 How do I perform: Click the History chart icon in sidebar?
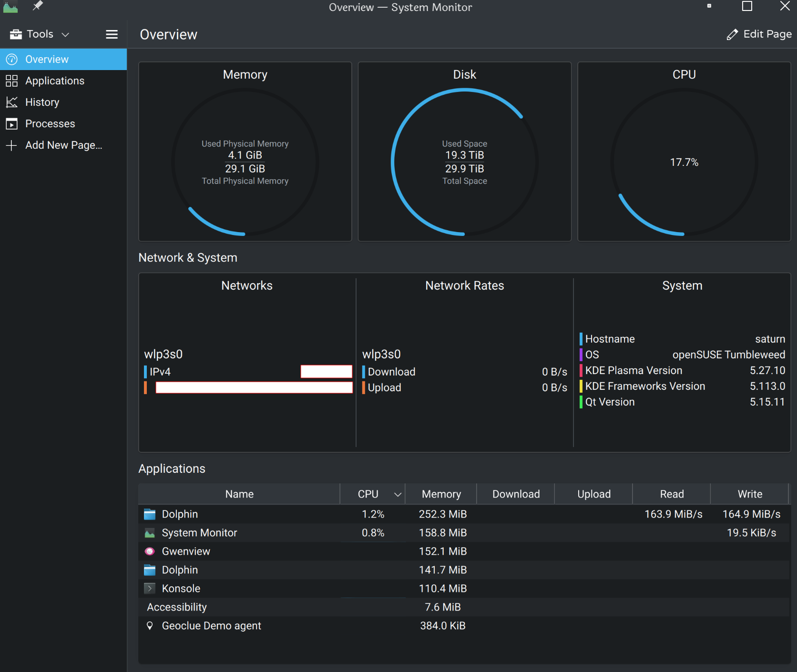coord(11,102)
